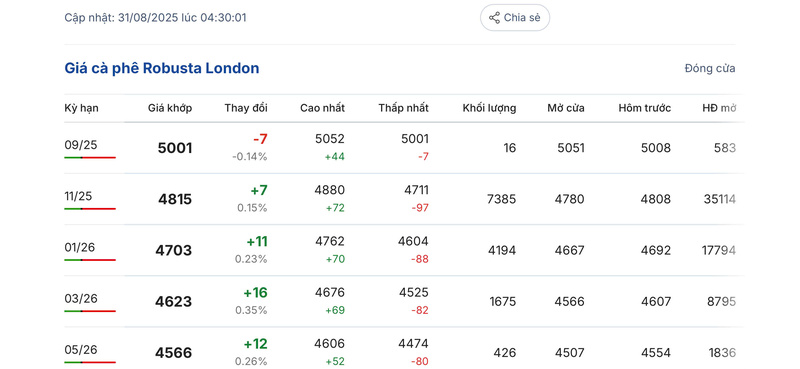The width and height of the screenshot is (800, 369).
Task: Choose the 03/26 contract term
Action: (x=81, y=299)
